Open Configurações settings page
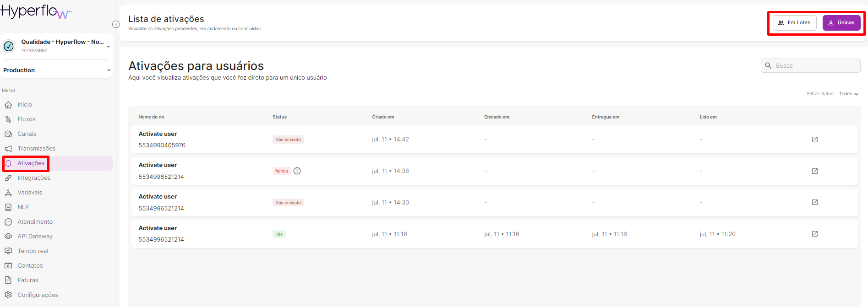The width and height of the screenshot is (868, 307). [x=38, y=295]
